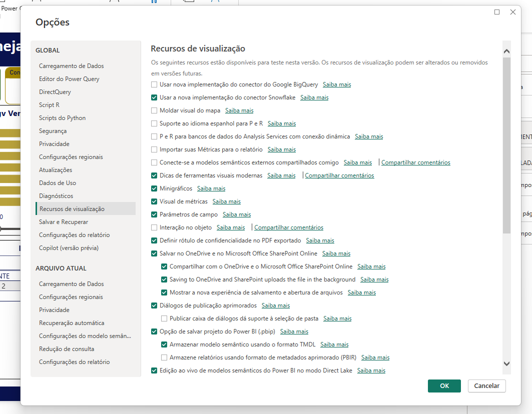Enable P e R Analysis Services checkbox
The image size is (532, 414).
tap(154, 136)
